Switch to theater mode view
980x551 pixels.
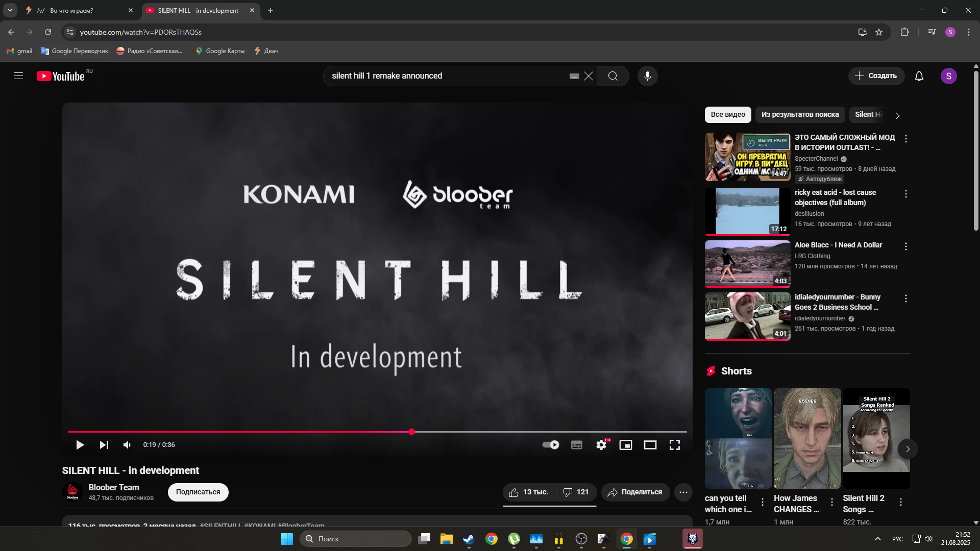(x=650, y=445)
